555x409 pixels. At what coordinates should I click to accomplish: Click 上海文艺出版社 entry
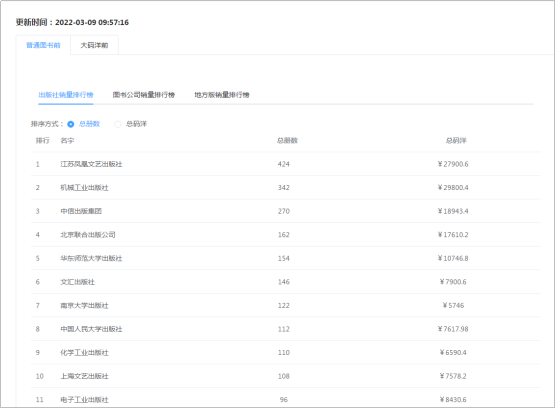[x=84, y=376]
